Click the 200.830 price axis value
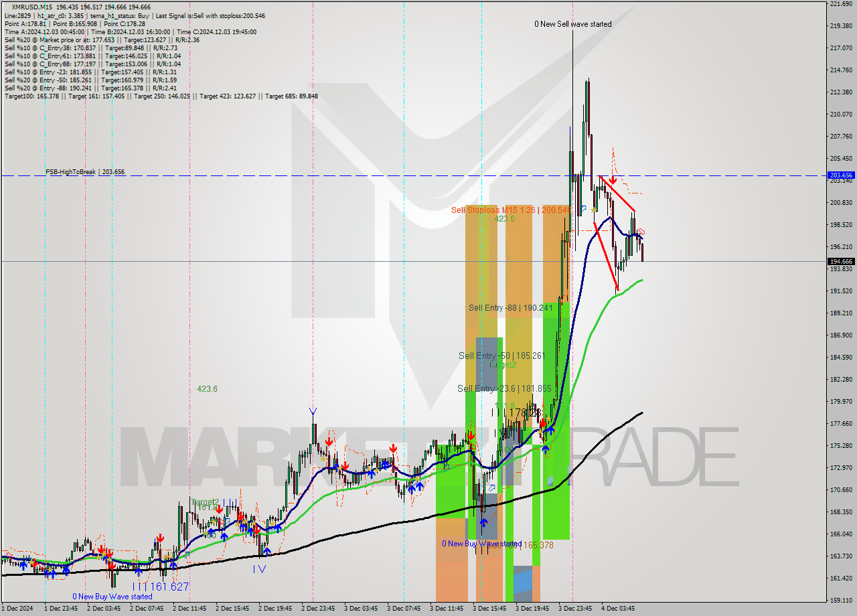 pyautogui.click(x=841, y=203)
